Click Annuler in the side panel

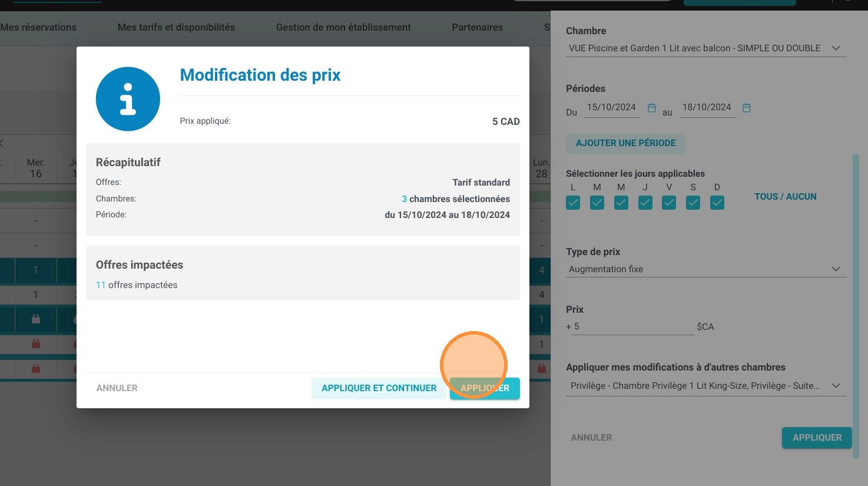tap(591, 438)
